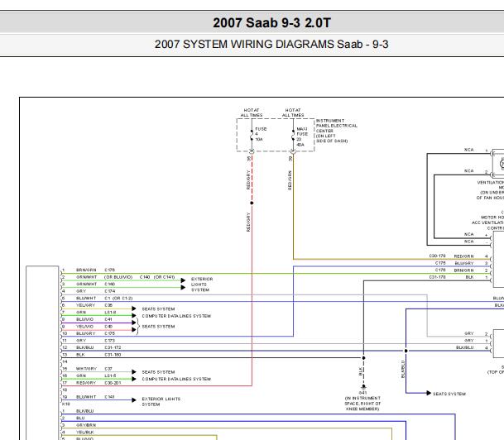Select the "FUSE 4 10A" label
This screenshot has width=504, height=440.
click(261, 134)
